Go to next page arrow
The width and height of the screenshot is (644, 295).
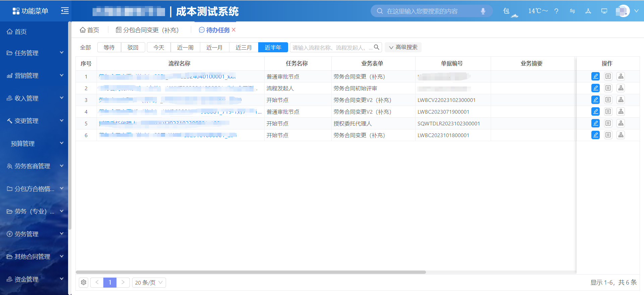pos(123,283)
